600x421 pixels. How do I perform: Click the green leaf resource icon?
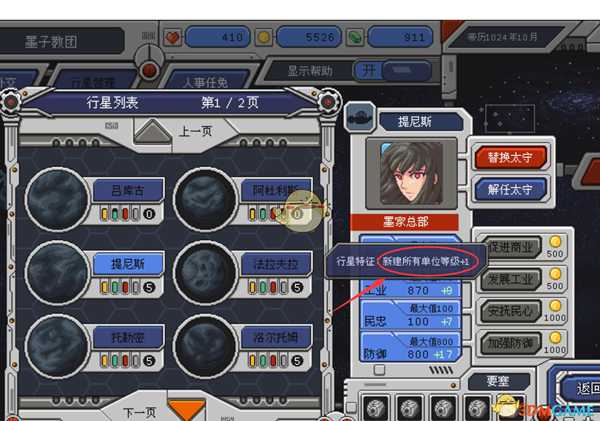[355, 38]
